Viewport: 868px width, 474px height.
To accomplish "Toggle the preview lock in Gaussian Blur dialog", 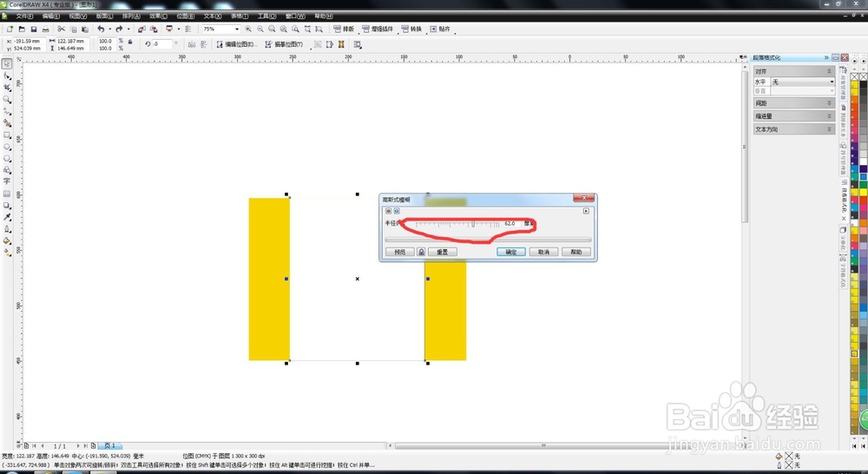I will coord(421,252).
